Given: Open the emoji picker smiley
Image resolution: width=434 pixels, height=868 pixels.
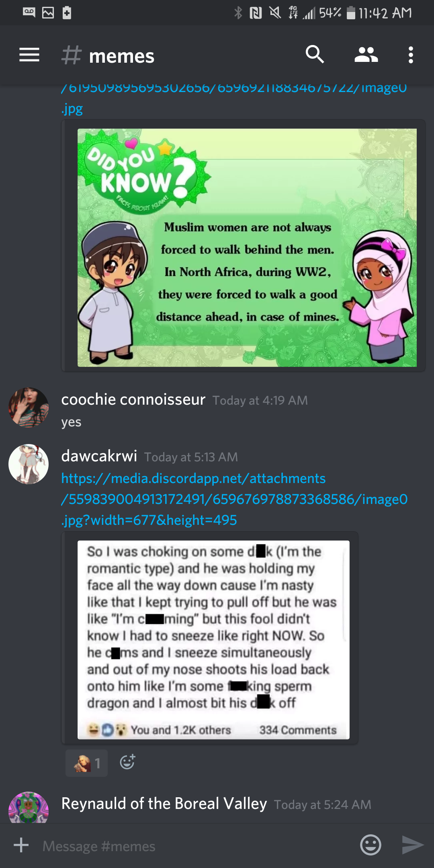Looking at the screenshot, I should (x=371, y=845).
